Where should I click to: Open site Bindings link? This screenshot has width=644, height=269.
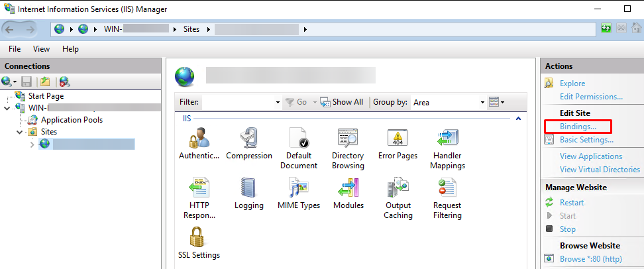(x=578, y=127)
